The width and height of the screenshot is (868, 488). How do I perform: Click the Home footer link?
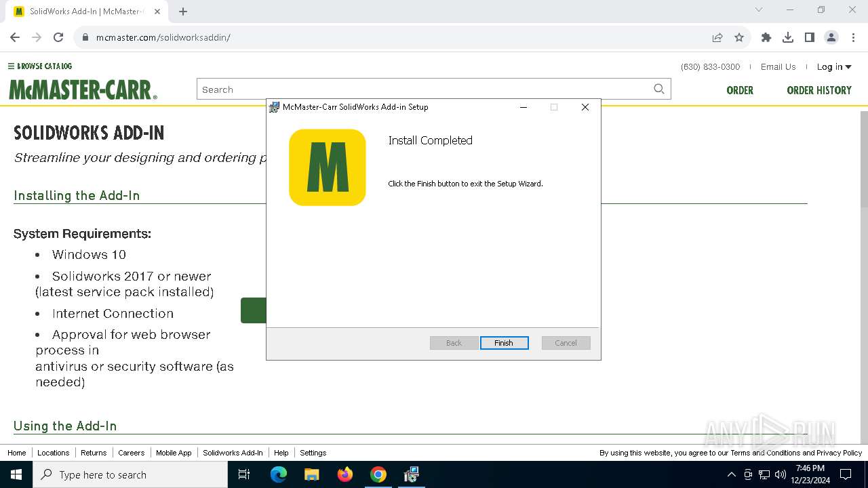(x=17, y=453)
